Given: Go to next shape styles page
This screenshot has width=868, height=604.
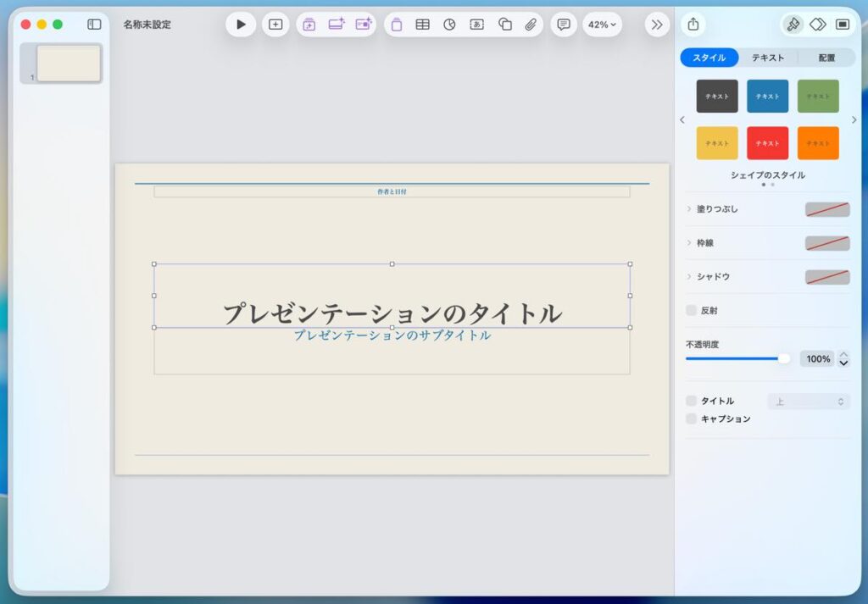Looking at the screenshot, I should pos(854,119).
